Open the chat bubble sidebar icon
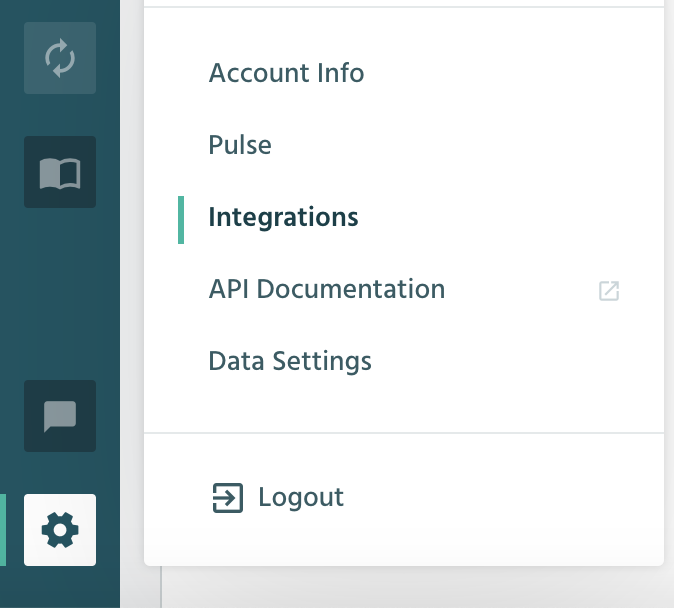Screen dimensions: 674x608 tap(60, 416)
